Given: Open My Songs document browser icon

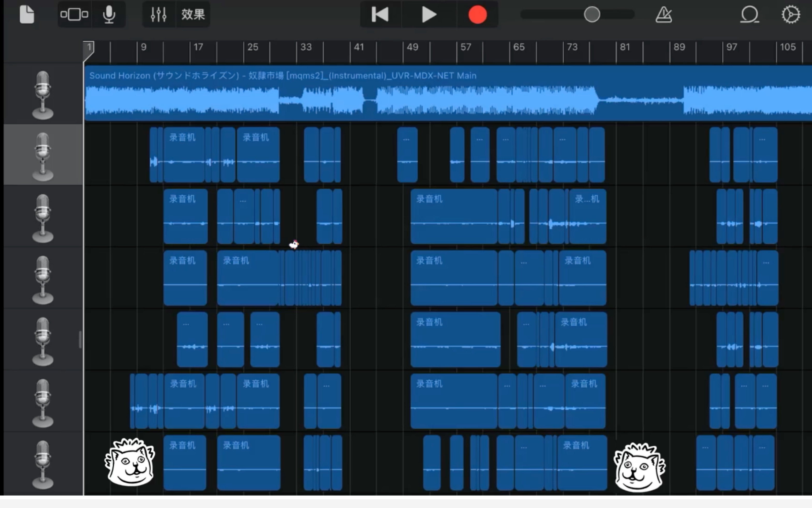Looking at the screenshot, I should click(27, 14).
